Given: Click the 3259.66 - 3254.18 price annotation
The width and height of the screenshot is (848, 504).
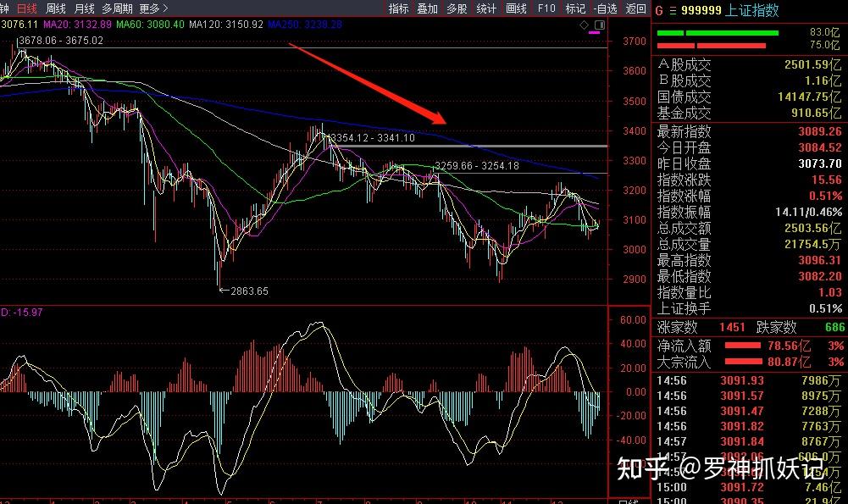Looking at the screenshot, I should (x=477, y=166).
